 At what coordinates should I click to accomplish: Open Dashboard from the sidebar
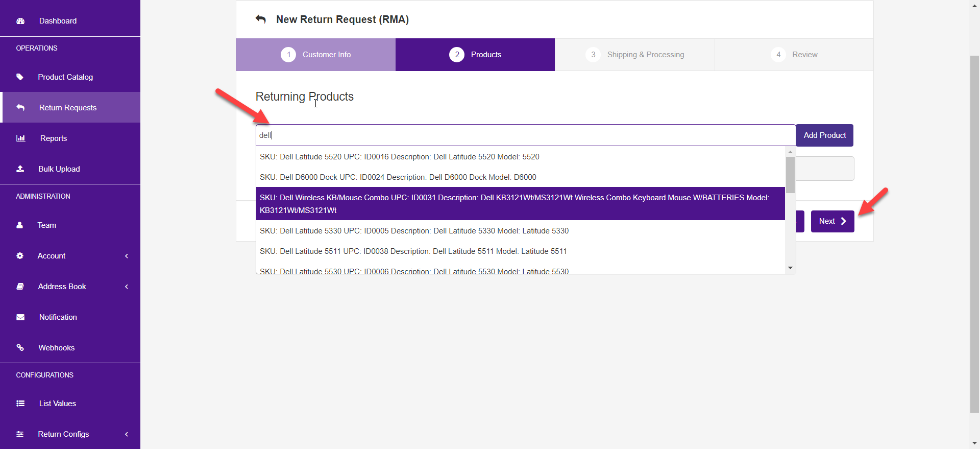tap(70, 21)
